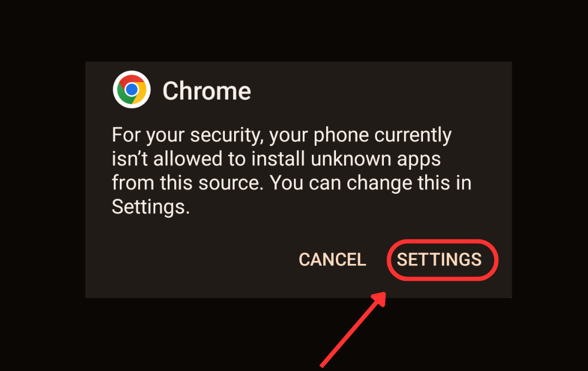
Task: Tap the Chrome logo icon
Action: tap(132, 90)
